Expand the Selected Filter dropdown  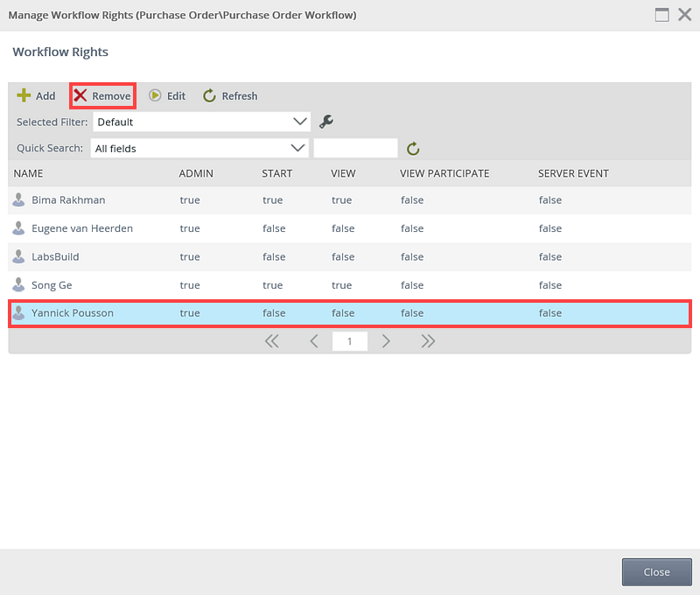tap(300, 122)
